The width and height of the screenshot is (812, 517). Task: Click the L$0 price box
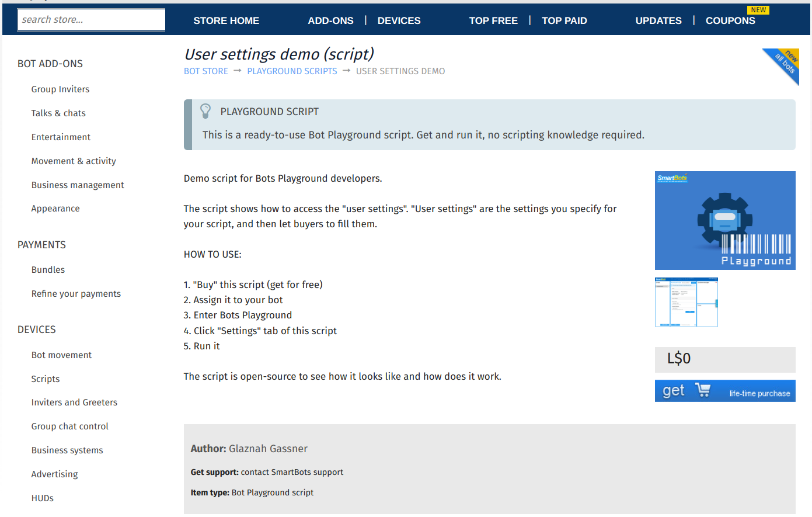click(x=725, y=359)
